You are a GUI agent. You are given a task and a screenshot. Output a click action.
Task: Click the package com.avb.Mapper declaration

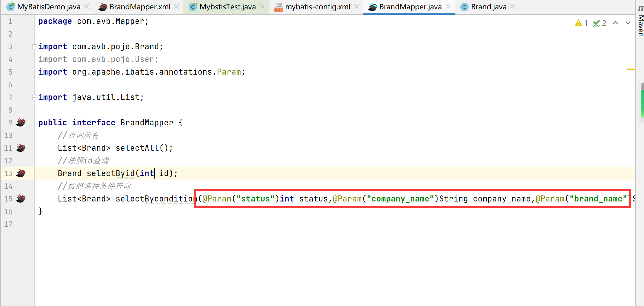pyautogui.click(x=93, y=21)
